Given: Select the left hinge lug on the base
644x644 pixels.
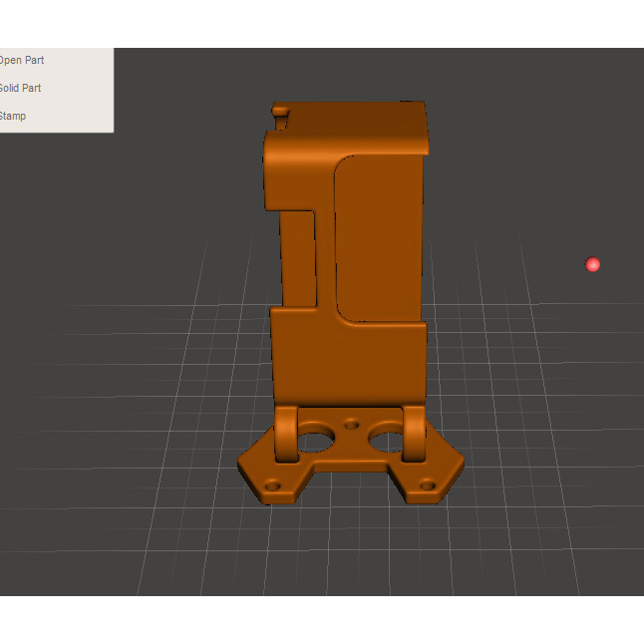Looking at the screenshot, I should point(285,434).
